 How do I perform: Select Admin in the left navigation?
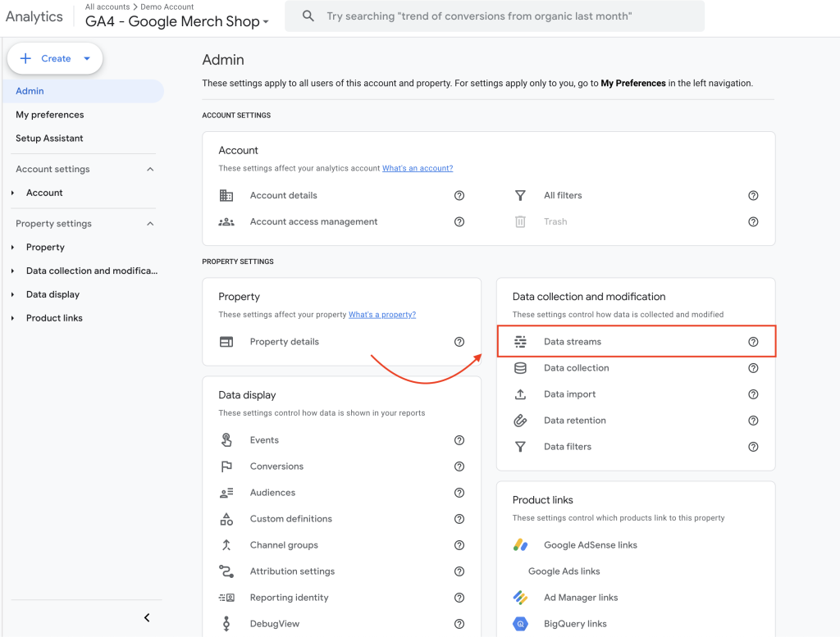(x=83, y=91)
